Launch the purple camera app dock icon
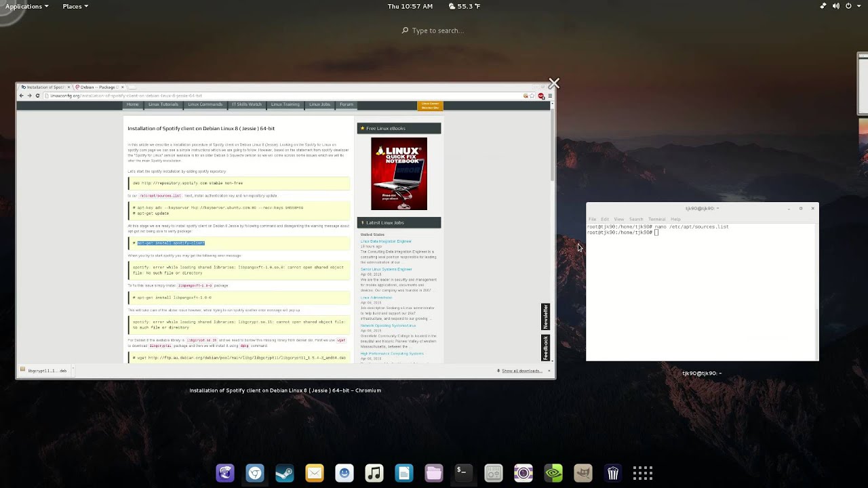This screenshot has width=868, height=488. pos(524,473)
